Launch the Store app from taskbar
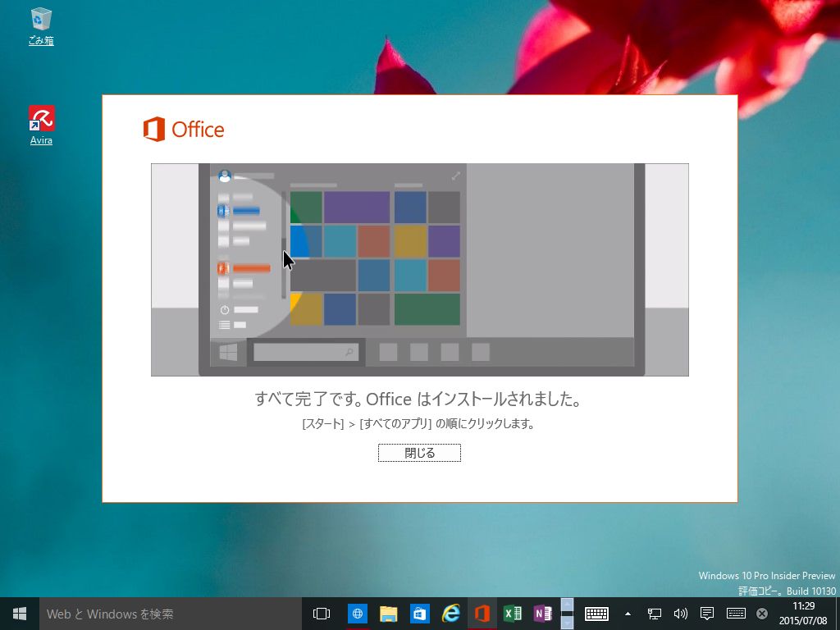This screenshot has width=840, height=630. pos(419,614)
